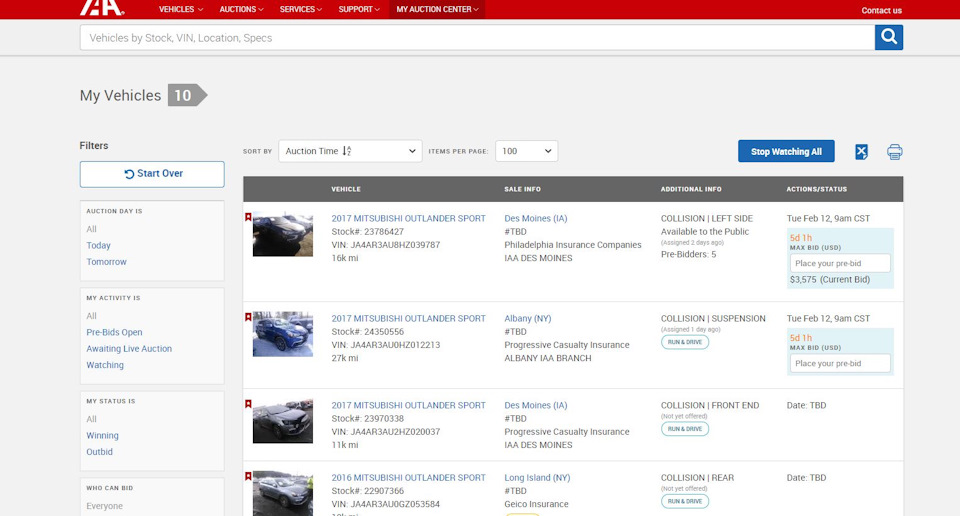Click the Contact us link
The image size is (960, 516).
pos(881,10)
